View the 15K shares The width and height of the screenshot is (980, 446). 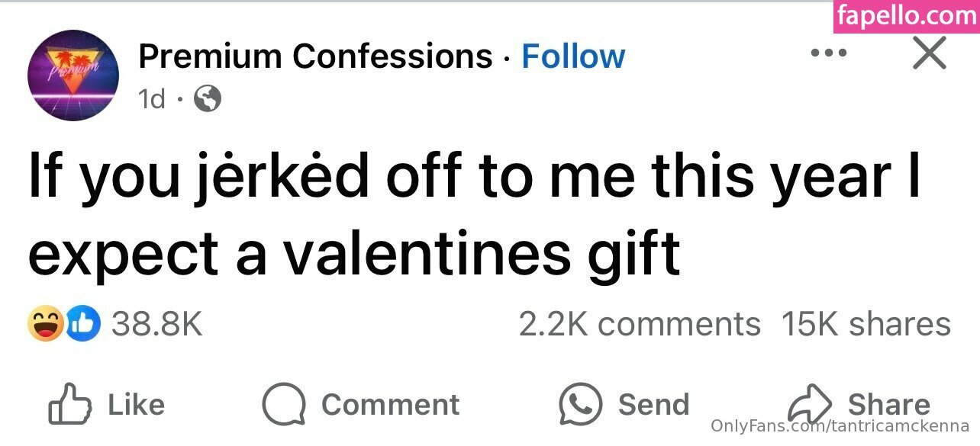pos(866,324)
